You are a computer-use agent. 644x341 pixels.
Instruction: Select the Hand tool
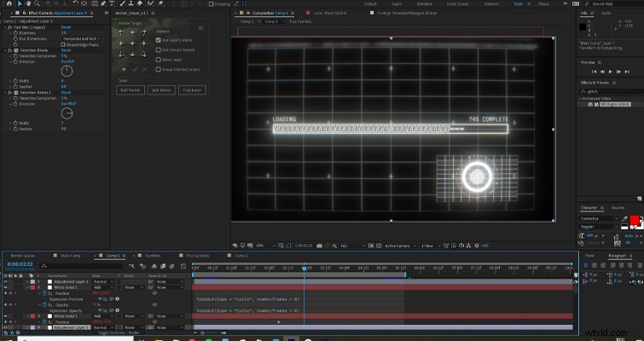pos(28,3)
